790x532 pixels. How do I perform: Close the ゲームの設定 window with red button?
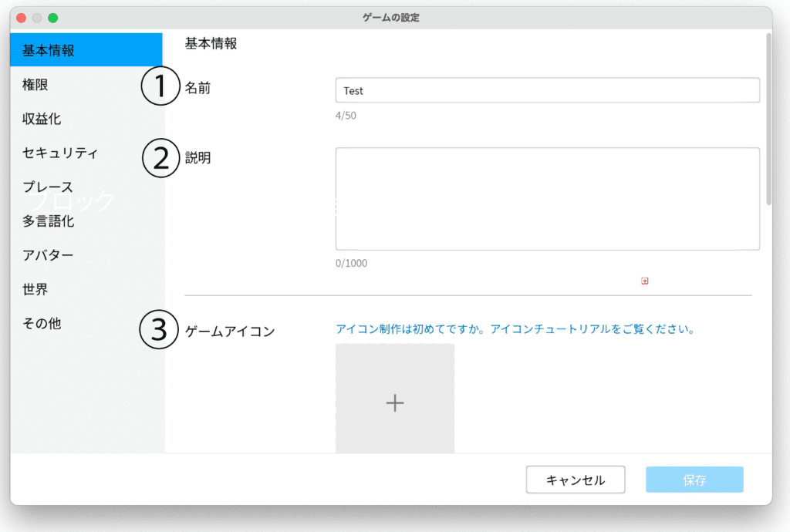pos(22,18)
